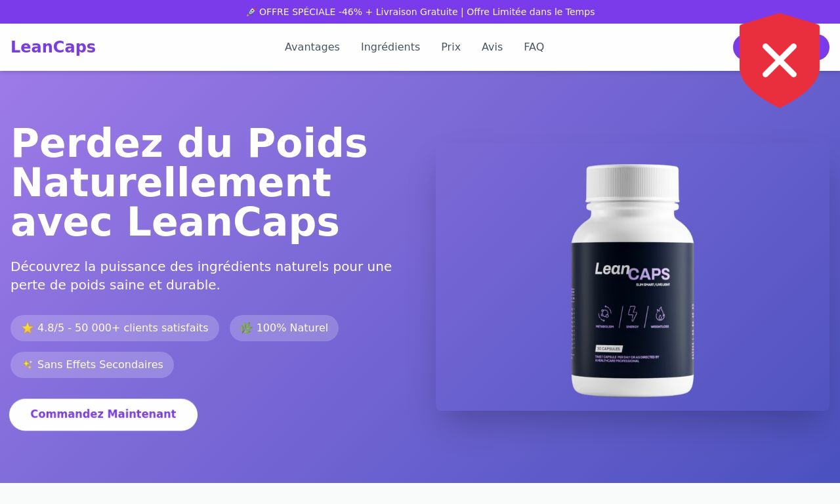Go to the LeanCaps logo home link

[x=53, y=47]
